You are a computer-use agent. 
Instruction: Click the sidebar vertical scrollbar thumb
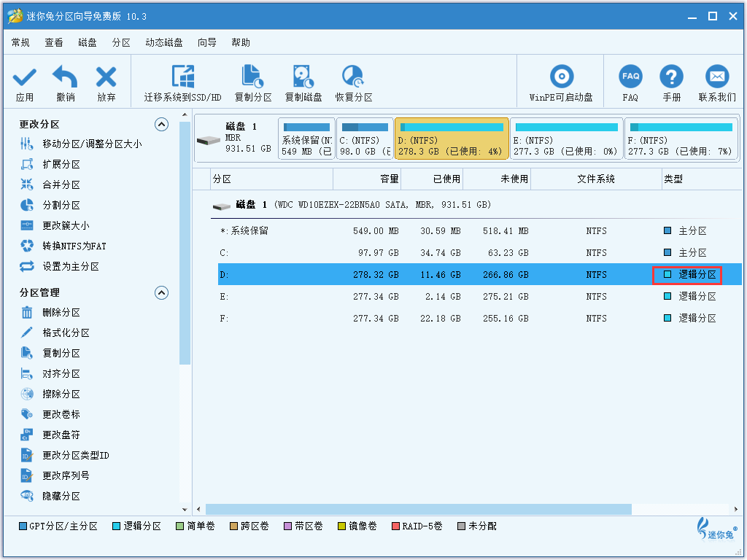(x=185, y=243)
